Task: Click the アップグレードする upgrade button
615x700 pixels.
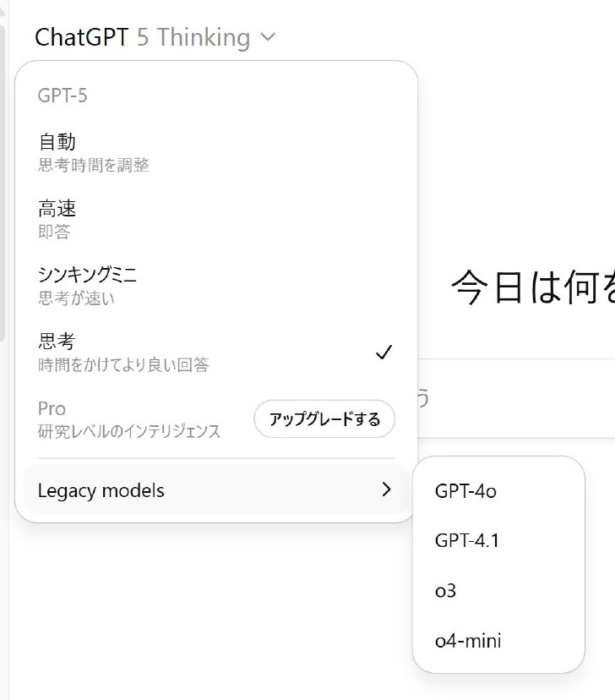Action: (324, 418)
